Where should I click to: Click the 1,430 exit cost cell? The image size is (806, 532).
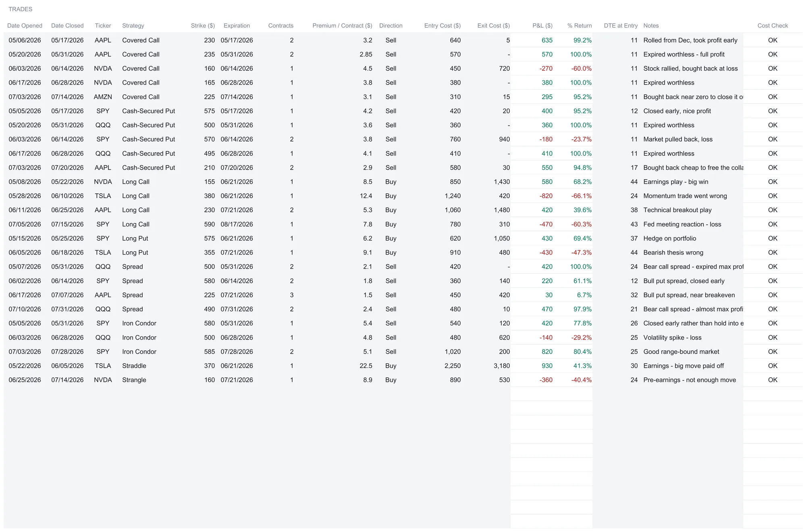click(502, 182)
